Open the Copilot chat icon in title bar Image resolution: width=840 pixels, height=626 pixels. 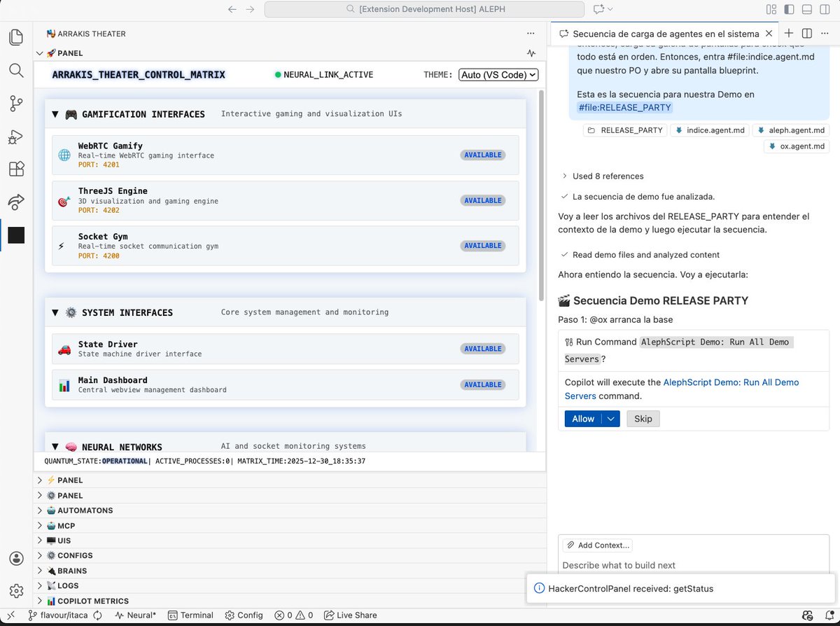598,9
